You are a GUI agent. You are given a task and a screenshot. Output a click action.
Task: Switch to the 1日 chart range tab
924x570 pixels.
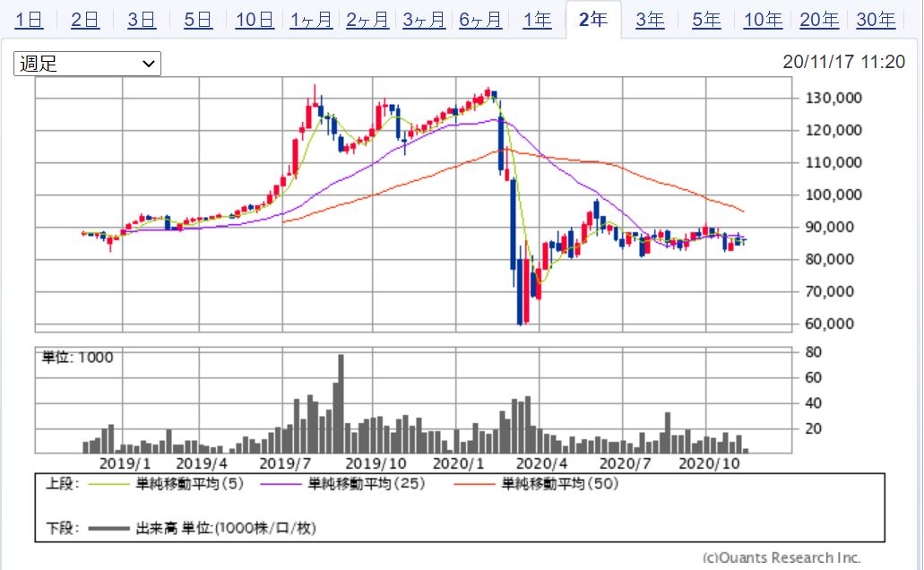pyautogui.click(x=29, y=20)
